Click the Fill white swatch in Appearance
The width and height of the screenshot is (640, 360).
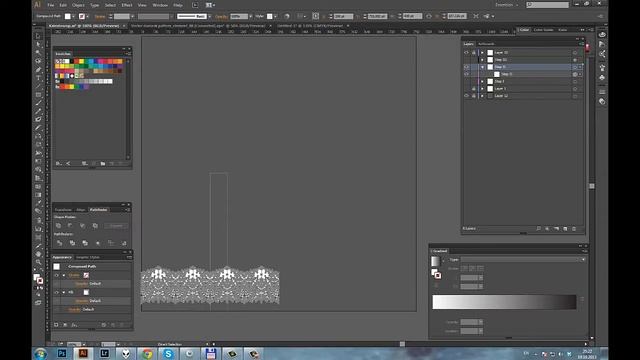coord(86,292)
